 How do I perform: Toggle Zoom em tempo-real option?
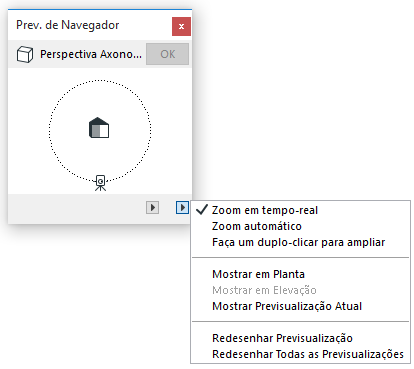pos(300,210)
